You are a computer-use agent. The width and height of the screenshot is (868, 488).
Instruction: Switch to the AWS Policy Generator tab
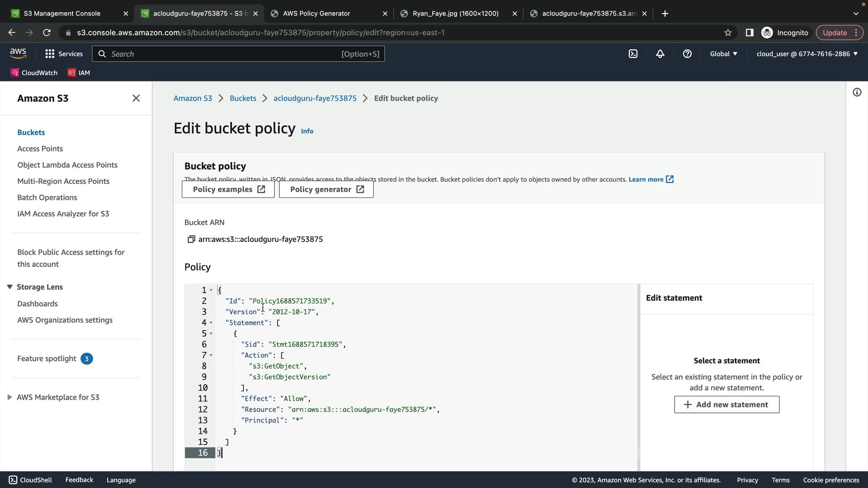(x=316, y=14)
